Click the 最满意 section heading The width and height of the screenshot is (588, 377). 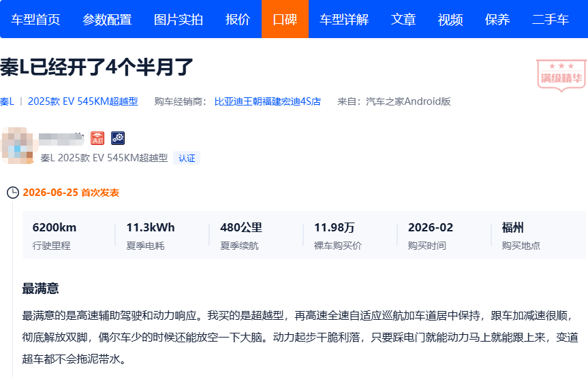[x=40, y=289]
